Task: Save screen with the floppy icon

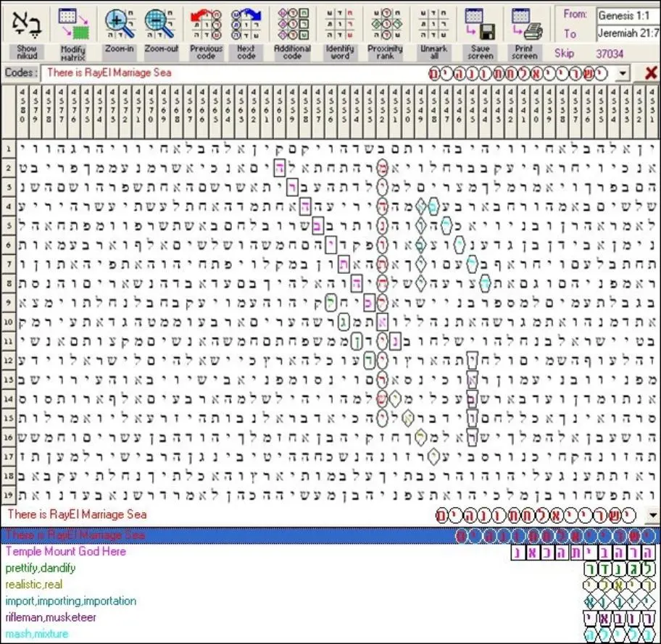Action: [x=480, y=24]
